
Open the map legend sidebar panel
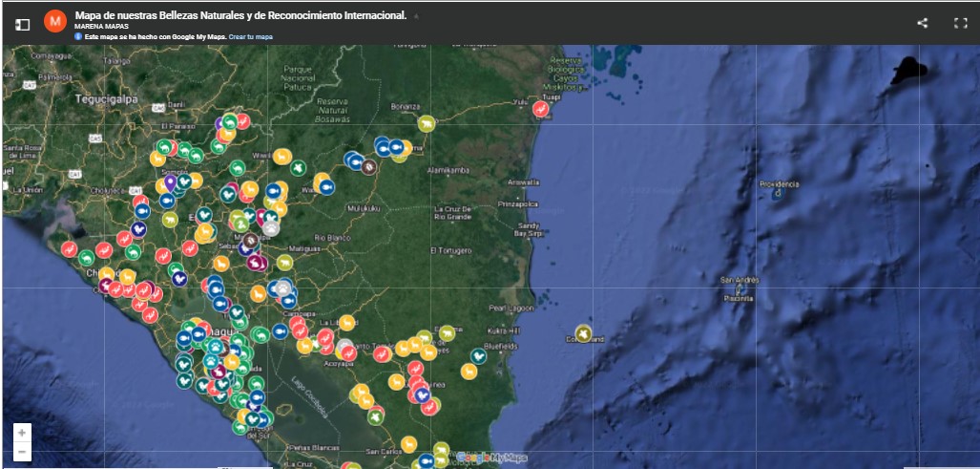22,23
